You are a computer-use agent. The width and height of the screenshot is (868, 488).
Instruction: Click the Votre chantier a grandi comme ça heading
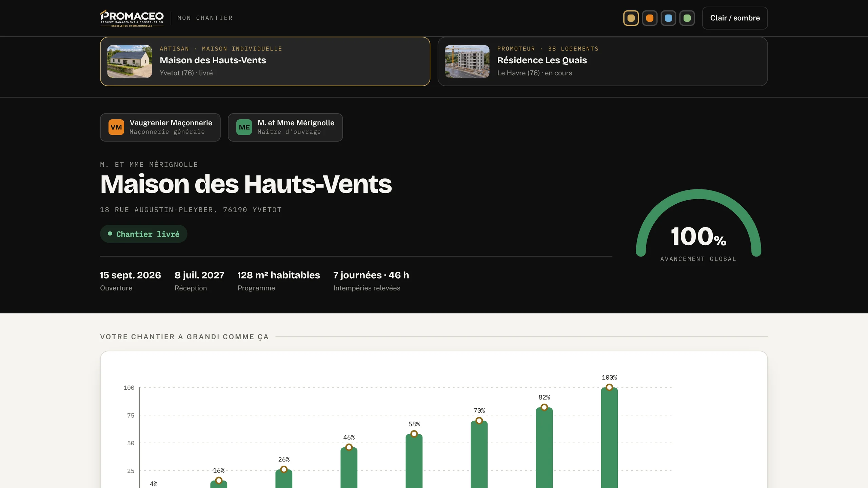[184, 337]
